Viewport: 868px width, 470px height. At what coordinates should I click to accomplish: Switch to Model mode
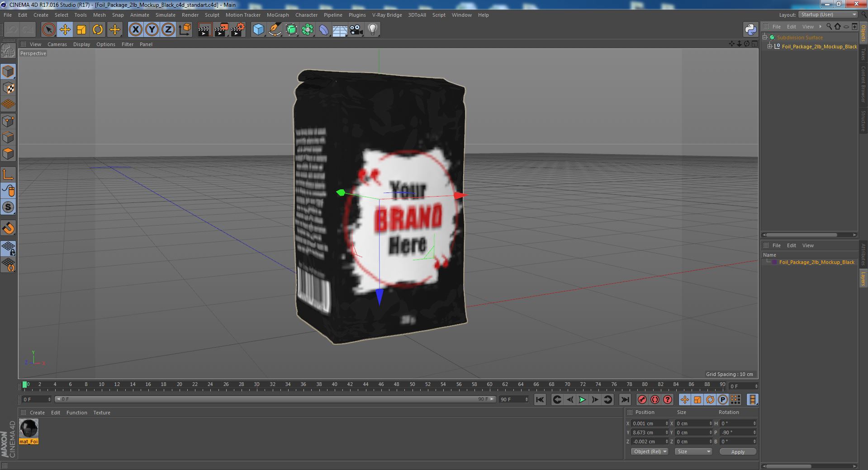(x=8, y=72)
